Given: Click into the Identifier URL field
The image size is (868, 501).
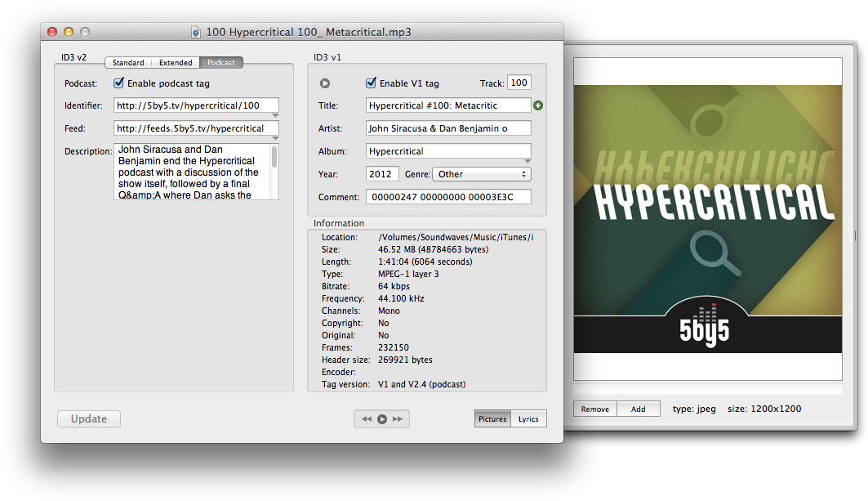Looking at the screenshot, I should tap(196, 105).
